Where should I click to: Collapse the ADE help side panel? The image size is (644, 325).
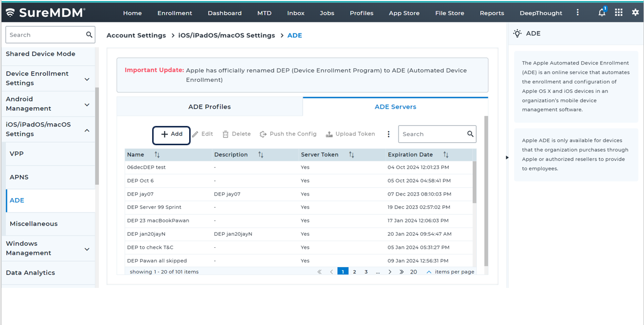507,157
